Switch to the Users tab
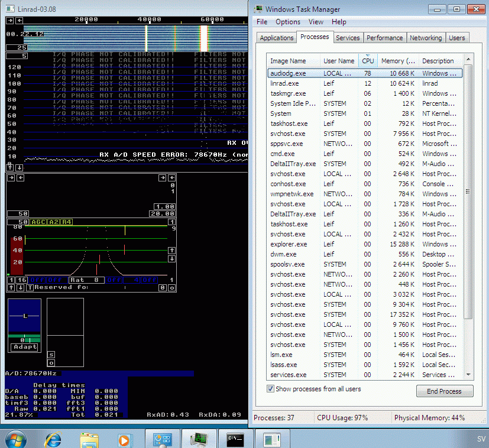The width and height of the screenshot is (489, 448). click(457, 38)
